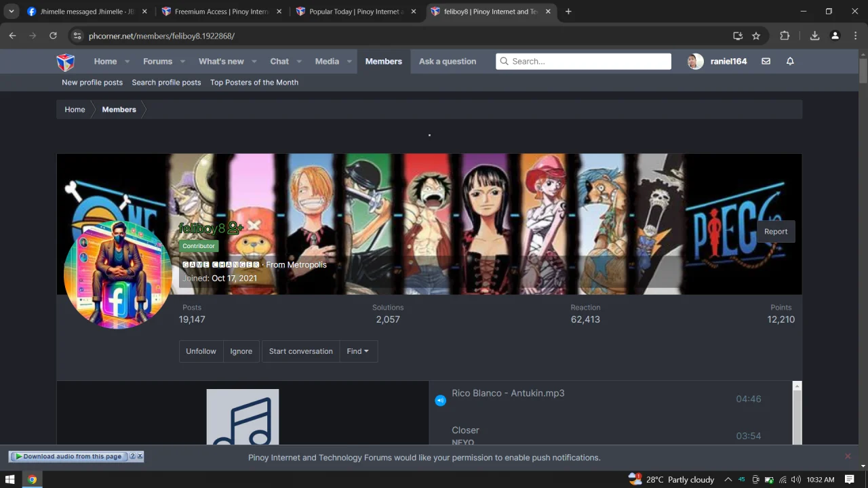Image resolution: width=868 pixels, height=488 pixels.
Task: Open New profile posts link
Action: [92, 82]
